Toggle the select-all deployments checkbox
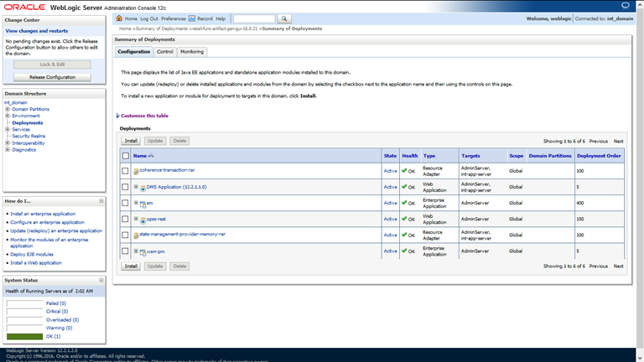Image resolution: width=644 pixels, height=362 pixels. point(126,156)
